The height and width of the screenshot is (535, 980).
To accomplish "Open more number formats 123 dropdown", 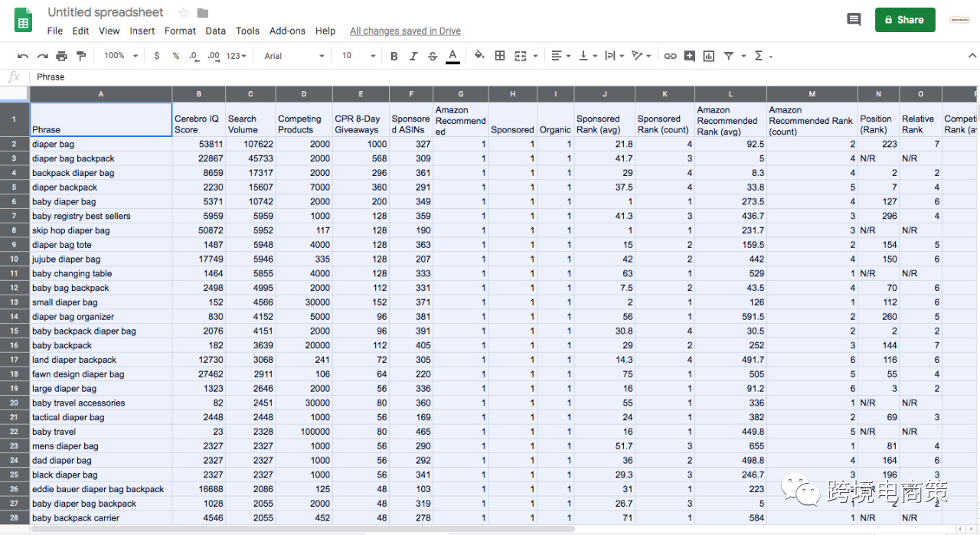I will 237,56.
